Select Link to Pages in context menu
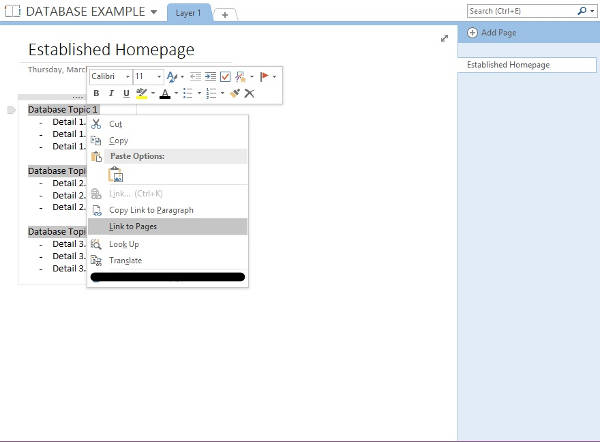Screen dimensions: 600x442 133,227
